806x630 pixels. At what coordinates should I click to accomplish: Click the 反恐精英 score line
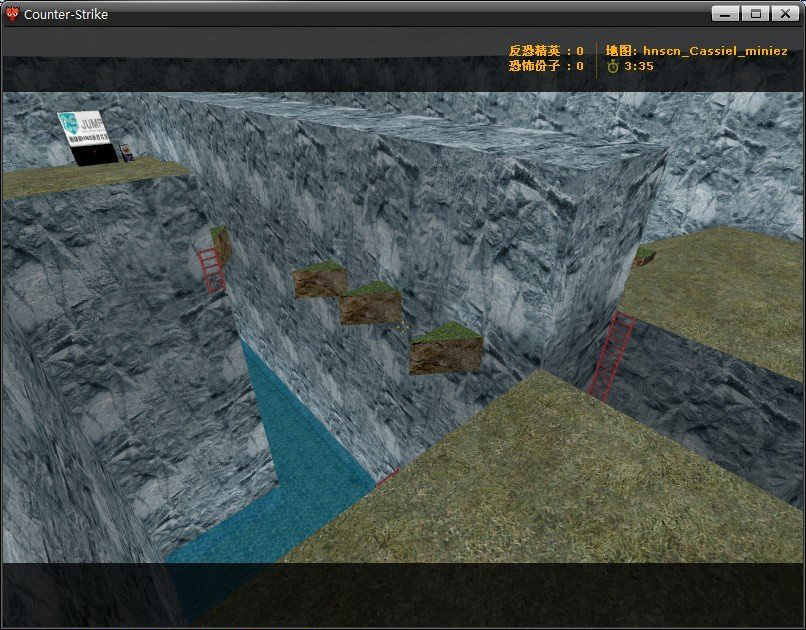(546, 51)
